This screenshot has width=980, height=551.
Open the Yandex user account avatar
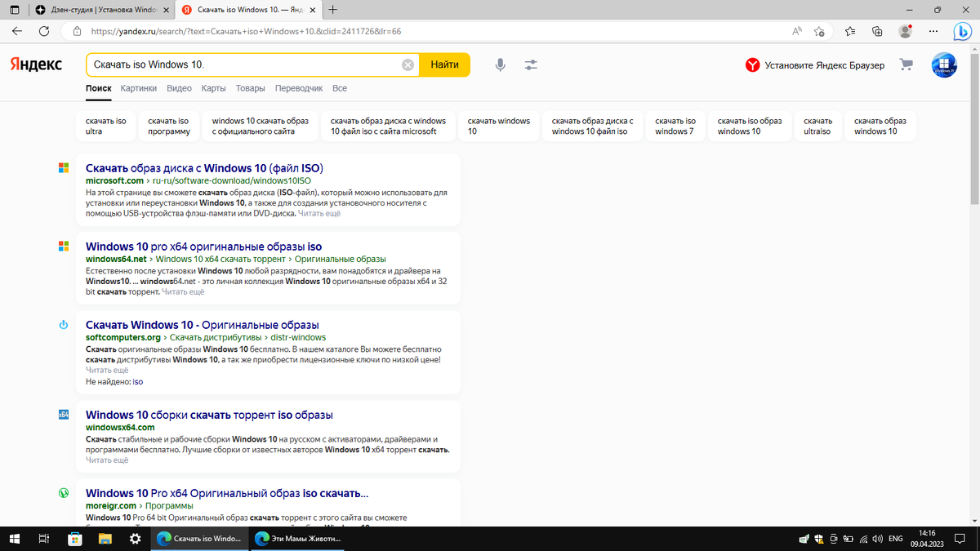pos(944,65)
